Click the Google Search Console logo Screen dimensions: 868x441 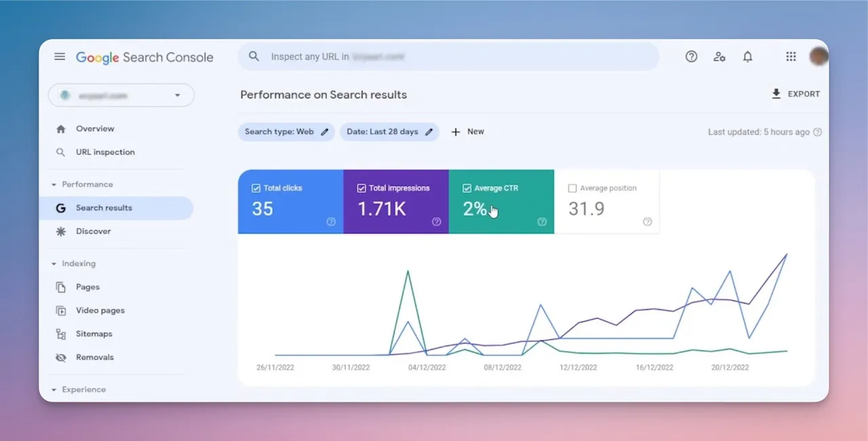click(144, 58)
